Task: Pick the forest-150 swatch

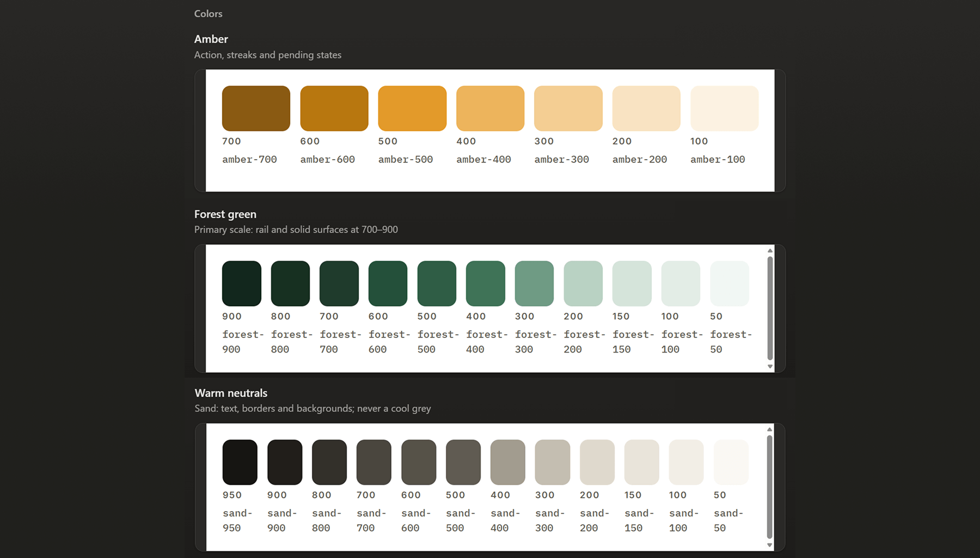Action: coord(632,283)
